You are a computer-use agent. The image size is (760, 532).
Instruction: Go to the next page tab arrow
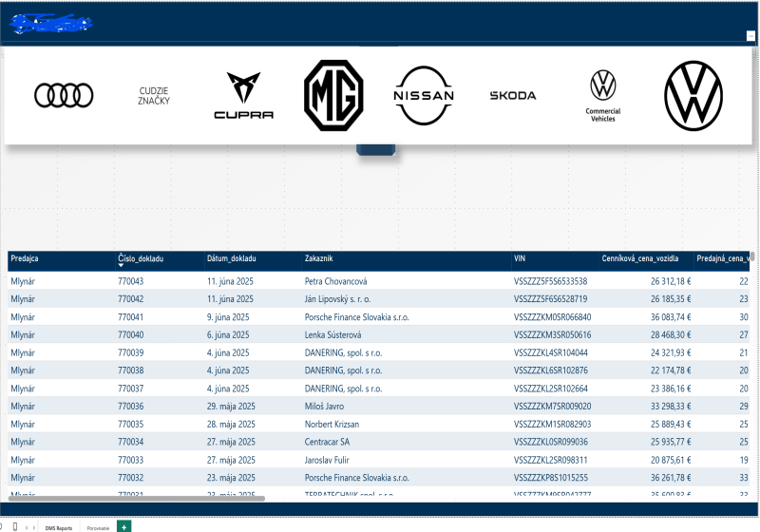point(34,527)
